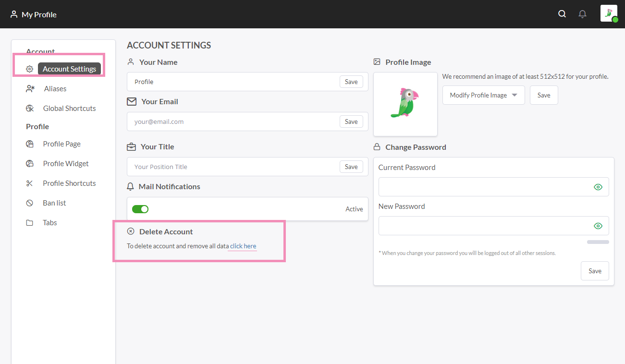Save the profile image
This screenshot has height=364, width=625.
pos(544,95)
